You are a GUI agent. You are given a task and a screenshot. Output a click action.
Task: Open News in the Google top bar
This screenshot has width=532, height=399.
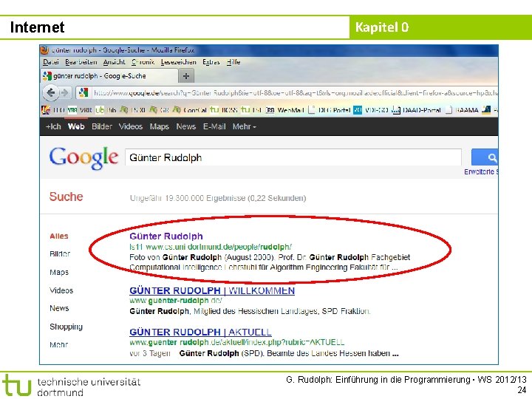point(186,126)
